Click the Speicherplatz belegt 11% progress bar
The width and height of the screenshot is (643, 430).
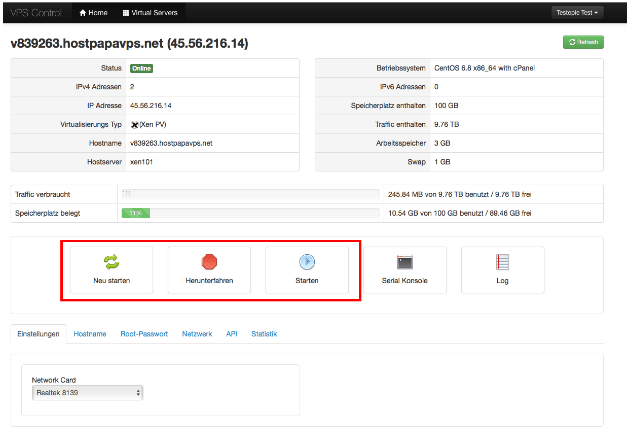250,213
